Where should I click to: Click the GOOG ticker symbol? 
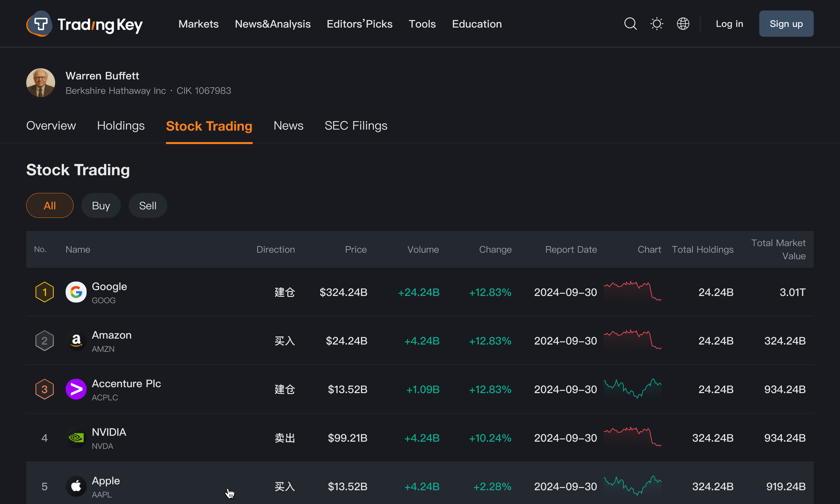coord(104,301)
